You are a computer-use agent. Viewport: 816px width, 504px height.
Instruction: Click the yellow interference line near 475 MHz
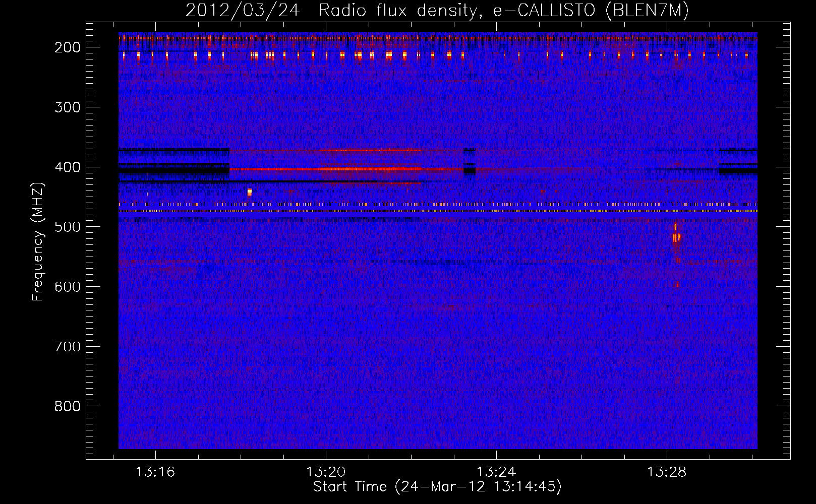438,211
